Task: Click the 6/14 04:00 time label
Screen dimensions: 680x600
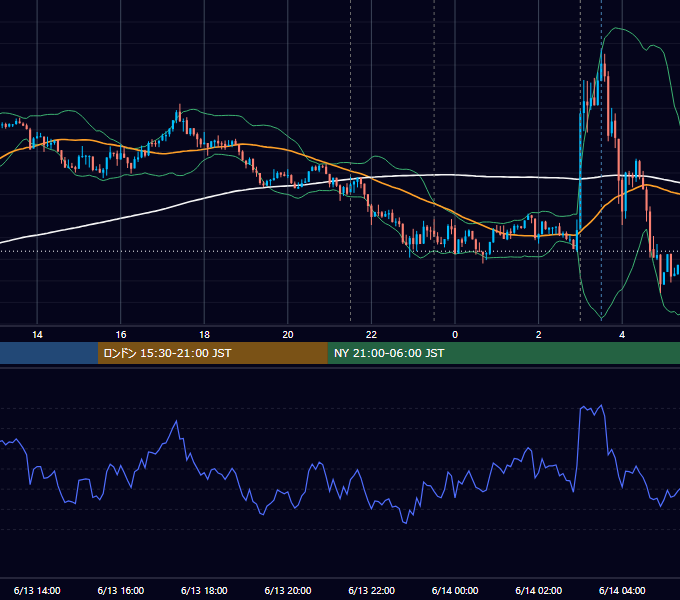Action: [622, 590]
